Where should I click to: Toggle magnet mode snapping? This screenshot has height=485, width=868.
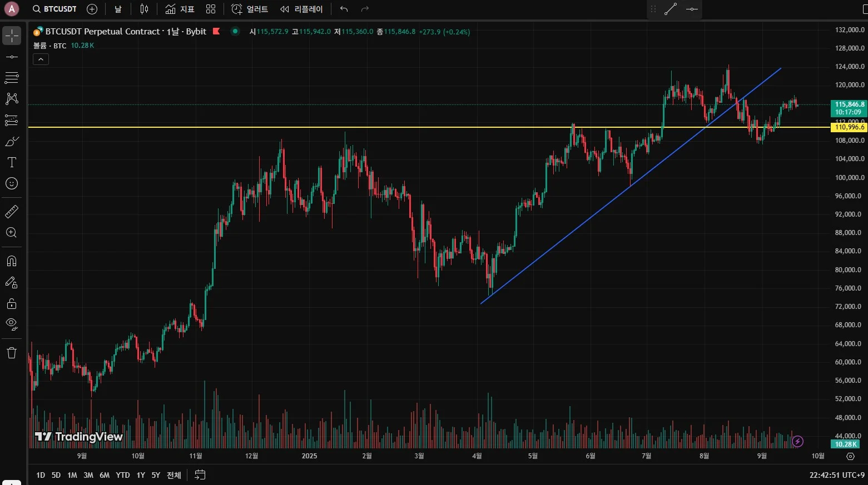pyautogui.click(x=12, y=261)
